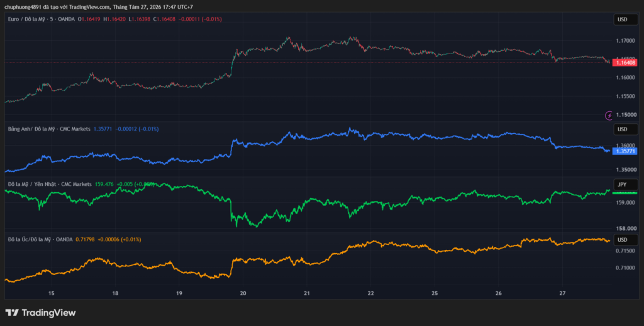Click the 0.71000 price axis label
Screen dimensions: 644x326
click(x=625, y=268)
